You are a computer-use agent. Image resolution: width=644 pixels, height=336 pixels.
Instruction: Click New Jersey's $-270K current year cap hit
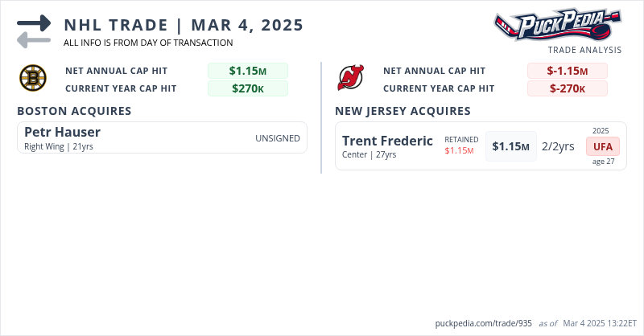pyautogui.click(x=567, y=88)
